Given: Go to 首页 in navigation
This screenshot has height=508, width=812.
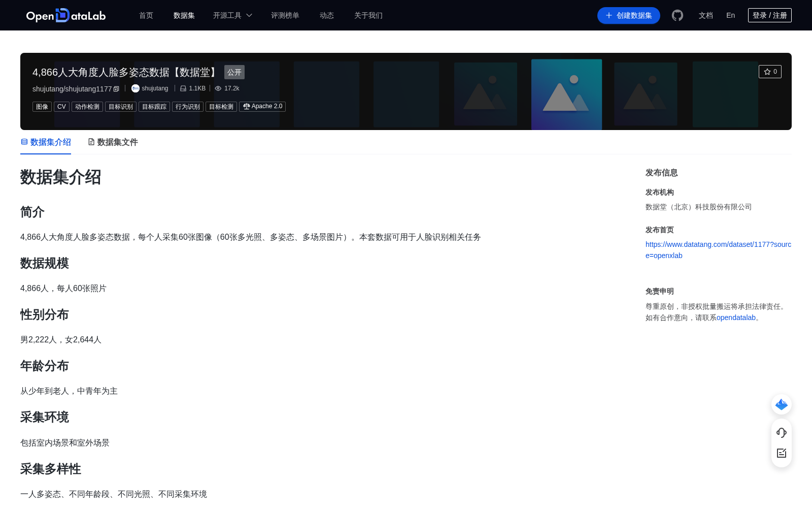Looking at the screenshot, I should point(146,15).
